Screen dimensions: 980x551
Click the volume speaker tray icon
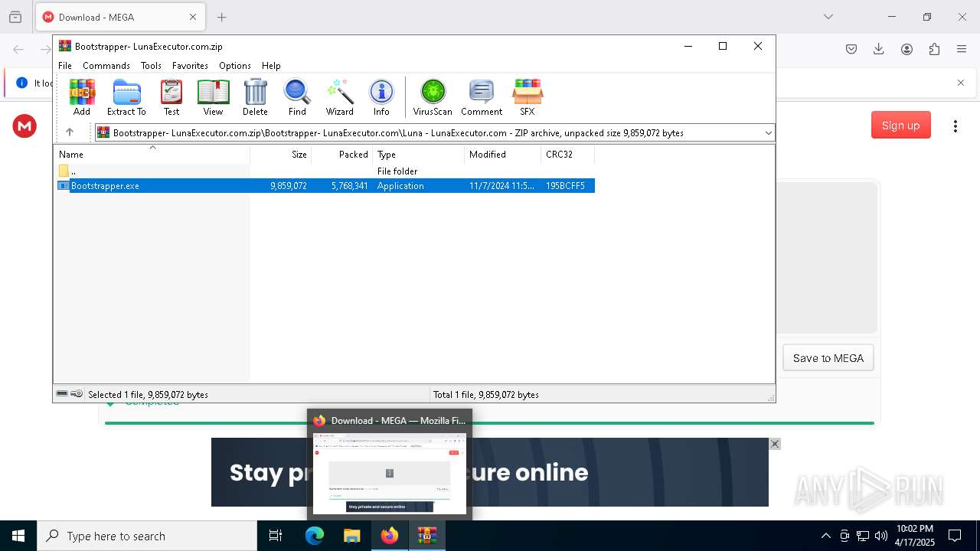[x=880, y=536]
